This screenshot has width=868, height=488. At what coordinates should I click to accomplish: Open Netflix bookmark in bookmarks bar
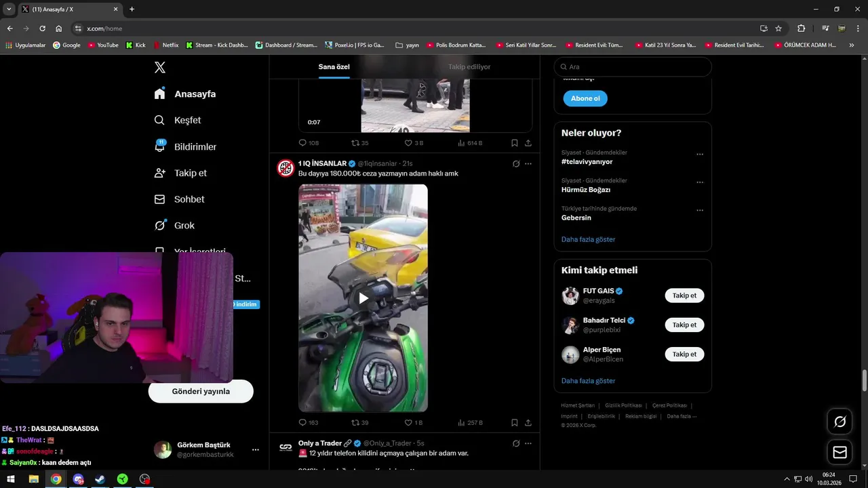point(166,45)
